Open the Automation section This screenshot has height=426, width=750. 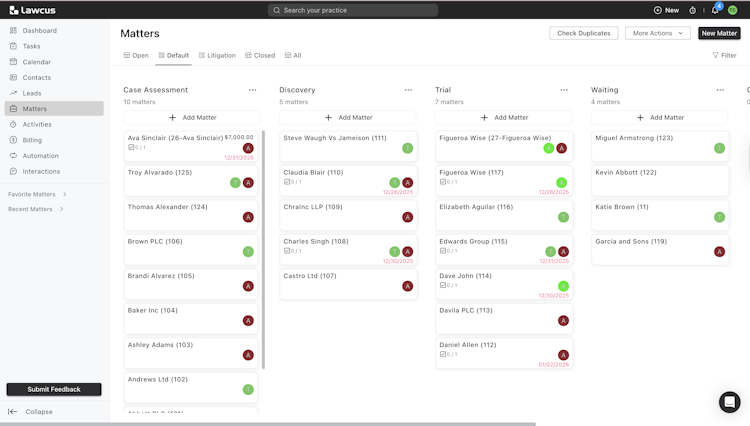pyautogui.click(x=40, y=156)
